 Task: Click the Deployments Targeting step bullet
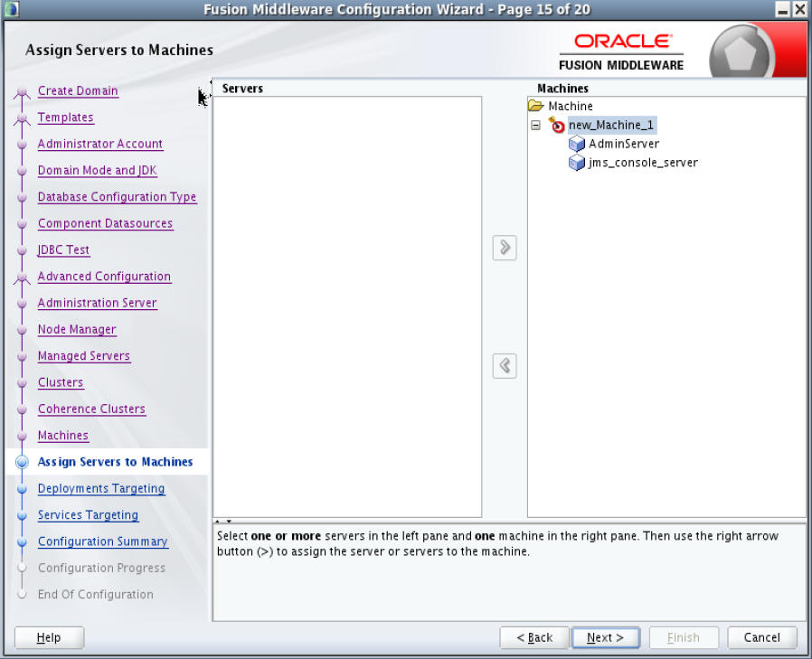pyautogui.click(x=22, y=489)
